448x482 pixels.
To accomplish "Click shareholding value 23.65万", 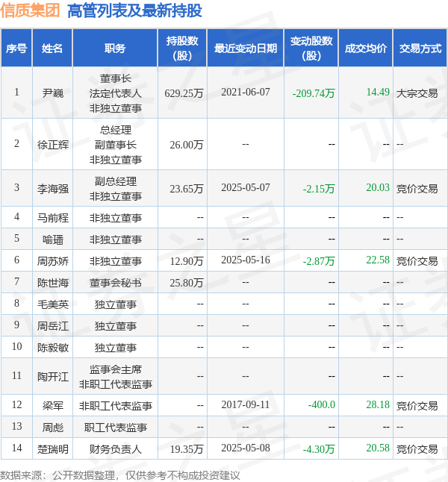I will 187,189.
